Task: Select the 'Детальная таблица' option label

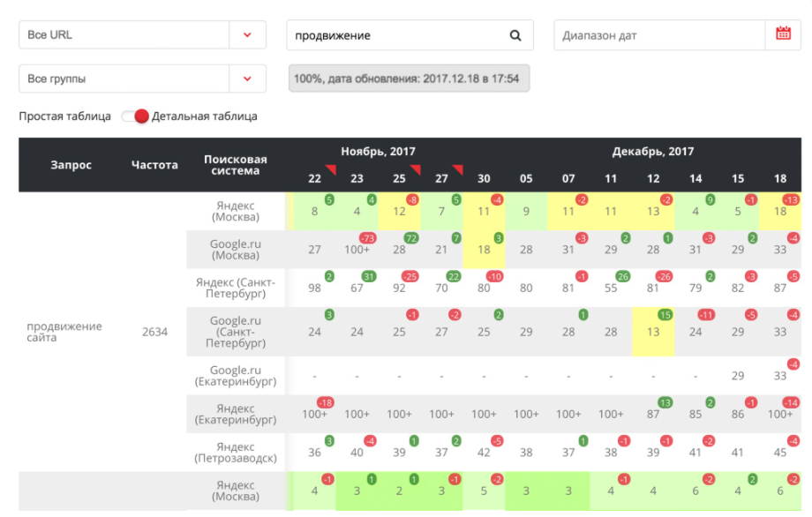Action: click(205, 116)
